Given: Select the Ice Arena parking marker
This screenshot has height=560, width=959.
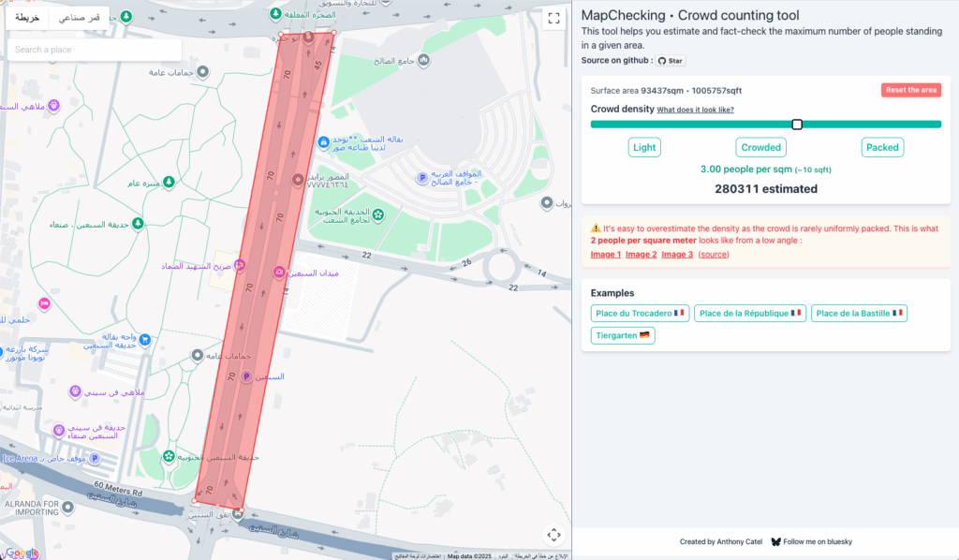Looking at the screenshot, I should click(x=95, y=458).
